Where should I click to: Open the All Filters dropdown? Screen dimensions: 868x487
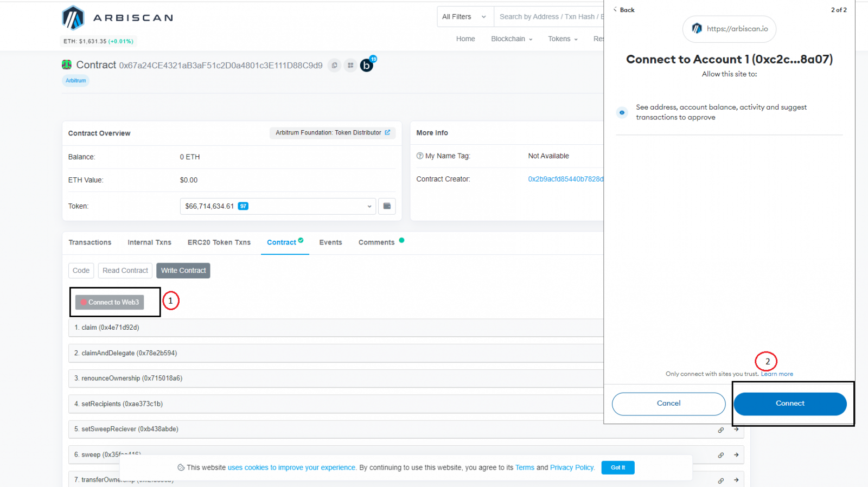(x=465, y=17)
